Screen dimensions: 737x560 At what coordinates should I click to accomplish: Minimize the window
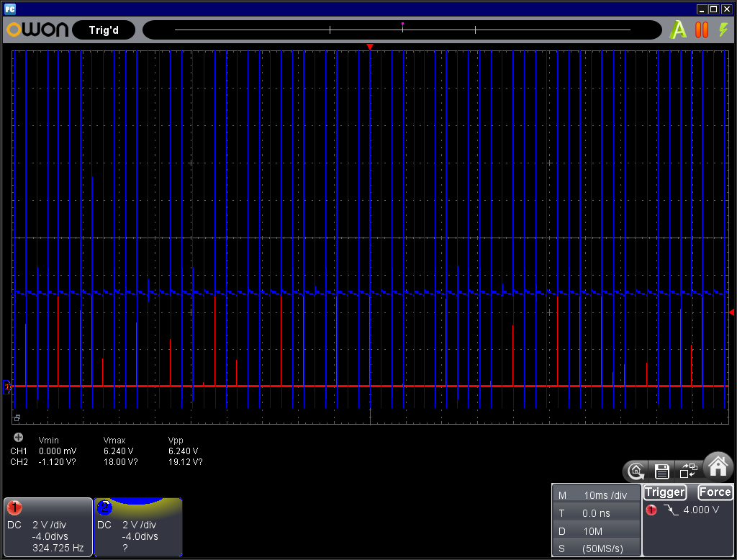coord(702,9)
